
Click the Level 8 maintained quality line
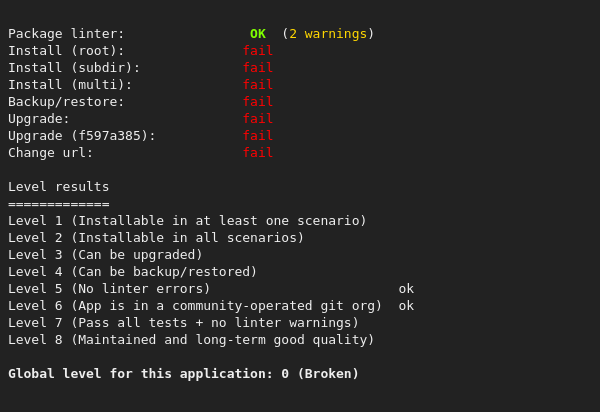[x=191, y=340]
